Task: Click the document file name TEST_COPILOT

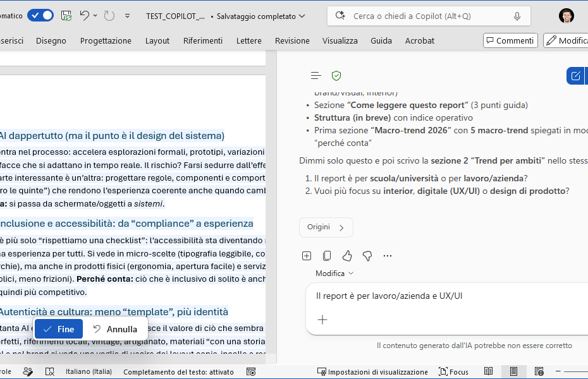Action: [175, 16]
